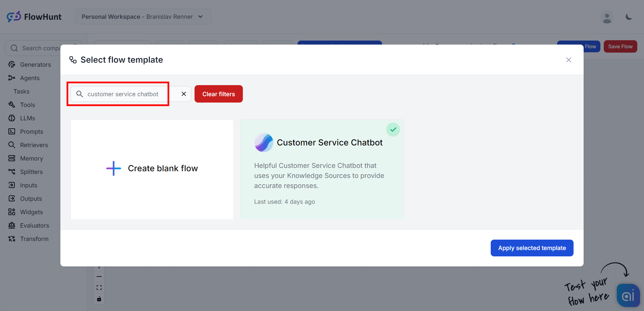Viewport: 644px width, 311px height.
Task: Expand the Generators category
Action: pyautogui.click(x=35, y=65)
